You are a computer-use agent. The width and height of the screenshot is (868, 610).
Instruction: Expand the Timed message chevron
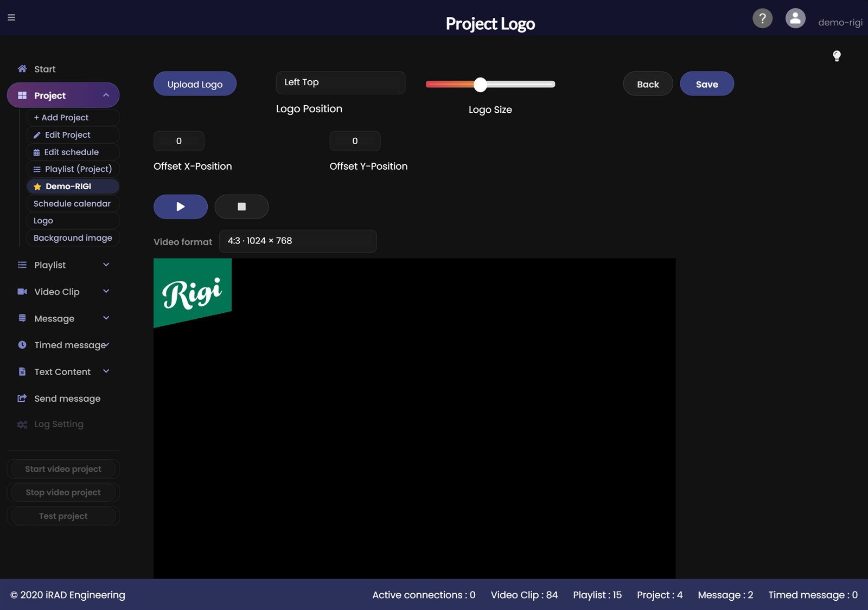coord(107,344)
